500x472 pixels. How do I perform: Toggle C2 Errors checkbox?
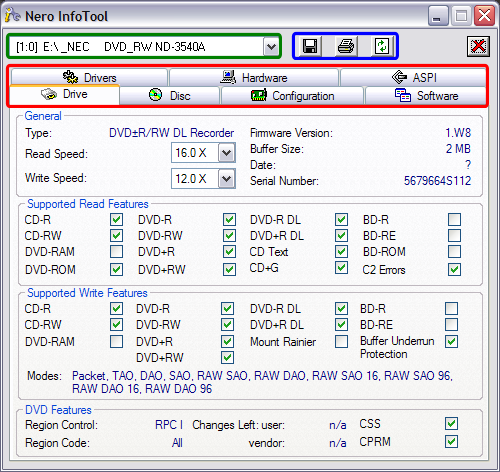[x=455, y=270]
